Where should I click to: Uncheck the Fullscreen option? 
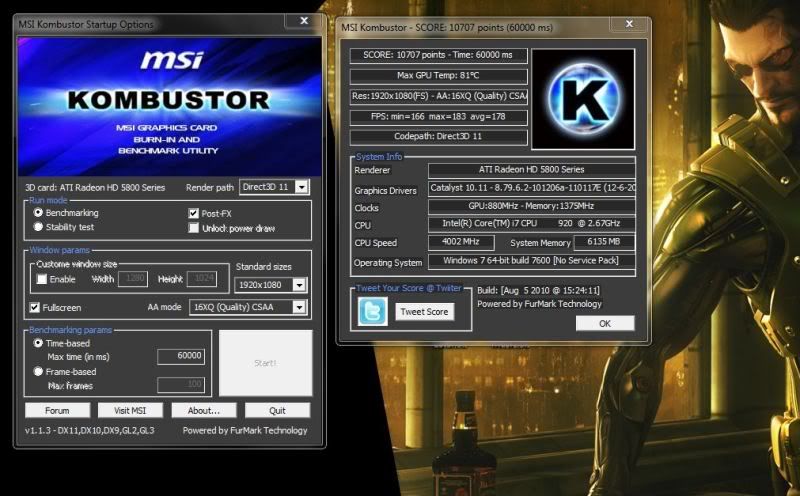coord(36,307)
